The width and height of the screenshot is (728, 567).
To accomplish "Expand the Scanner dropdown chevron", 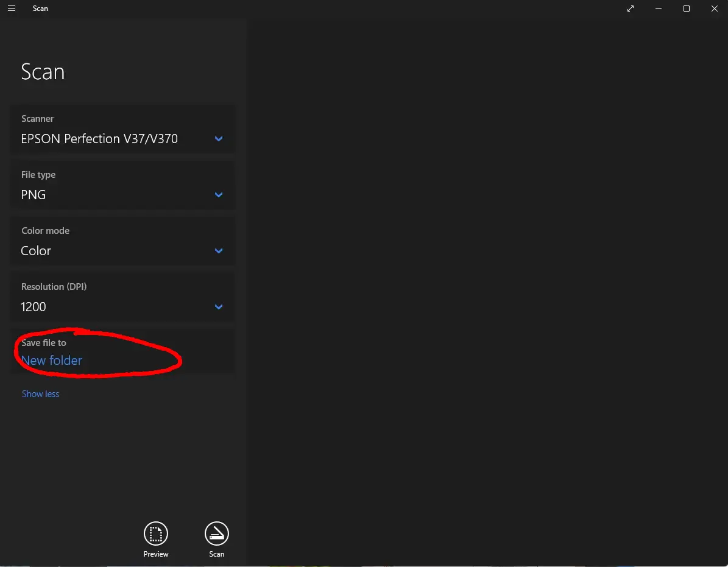I will click(219, 139).
